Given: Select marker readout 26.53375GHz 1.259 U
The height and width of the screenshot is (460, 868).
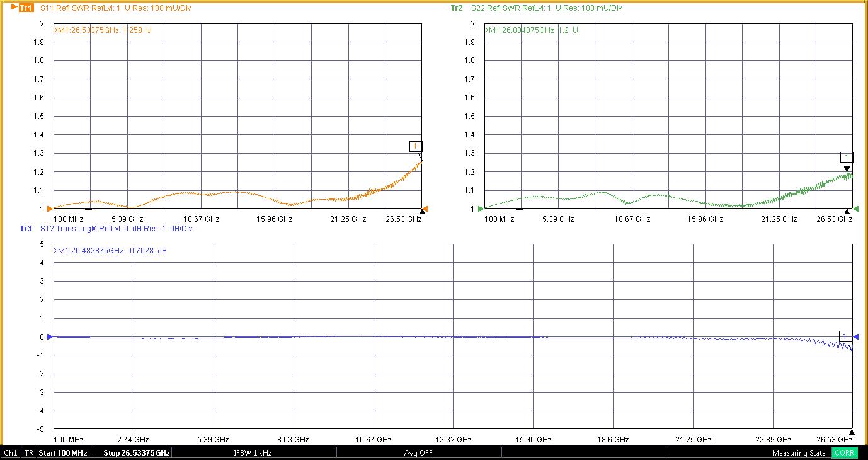Looking at the screenshot, I should pos(103,30).
